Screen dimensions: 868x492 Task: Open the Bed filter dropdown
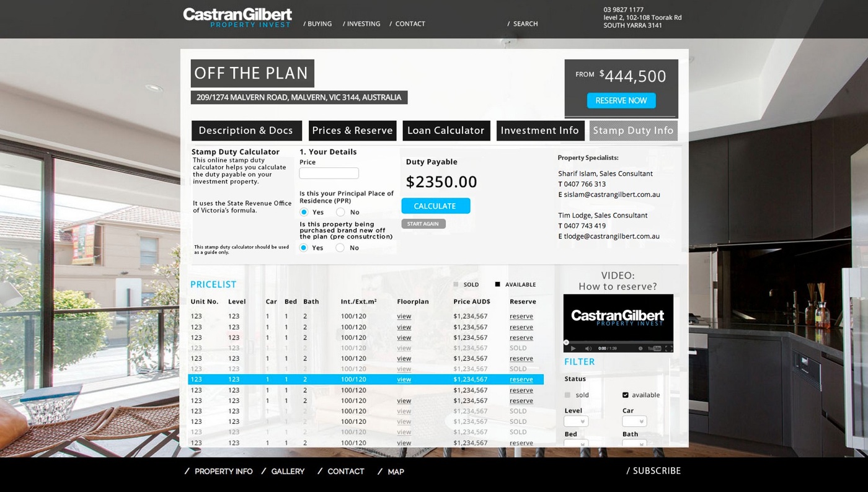coord(576,444)
